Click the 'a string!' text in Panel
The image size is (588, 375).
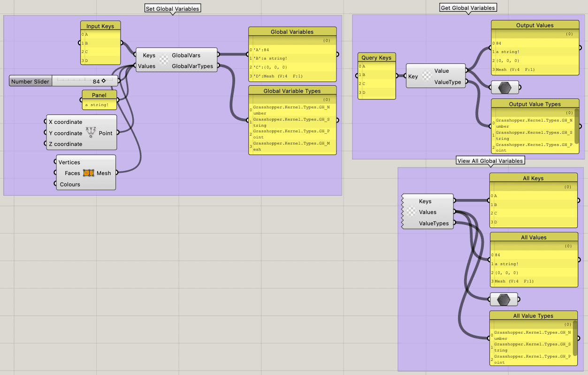click(x=97, y=105)
